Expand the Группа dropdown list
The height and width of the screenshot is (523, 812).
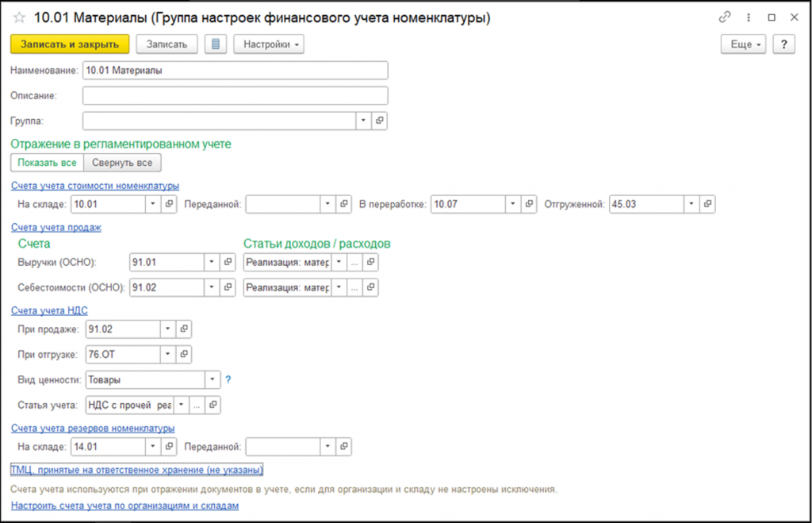(363, 121)
